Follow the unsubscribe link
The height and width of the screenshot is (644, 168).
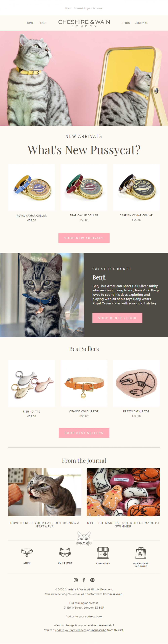(98, 630)
